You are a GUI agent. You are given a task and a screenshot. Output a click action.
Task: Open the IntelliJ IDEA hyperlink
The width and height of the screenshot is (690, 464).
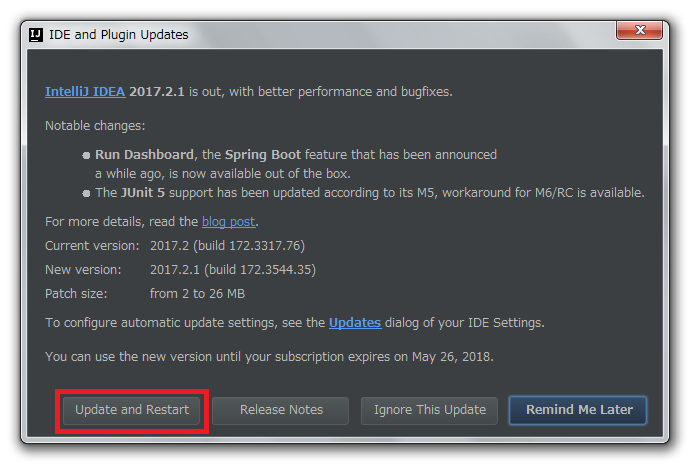[85, 92]
